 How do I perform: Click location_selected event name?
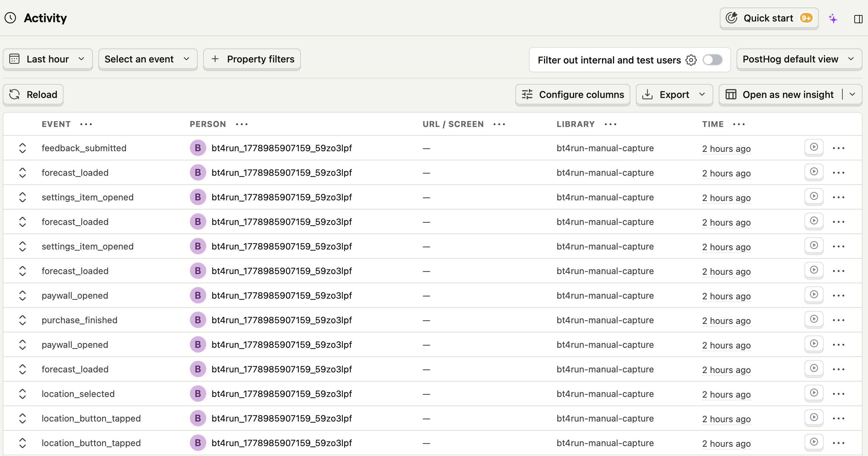[x=78, y=394]
